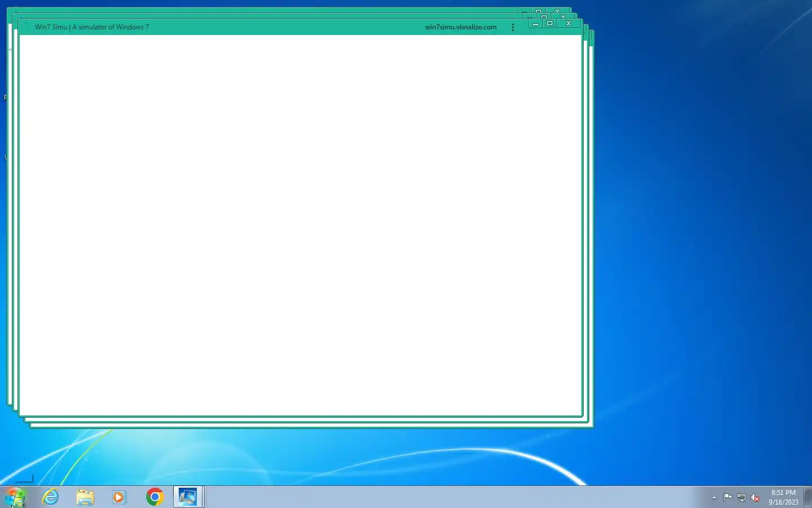Open the network status tray icon

pyautogui.click(x=742, y=497)
